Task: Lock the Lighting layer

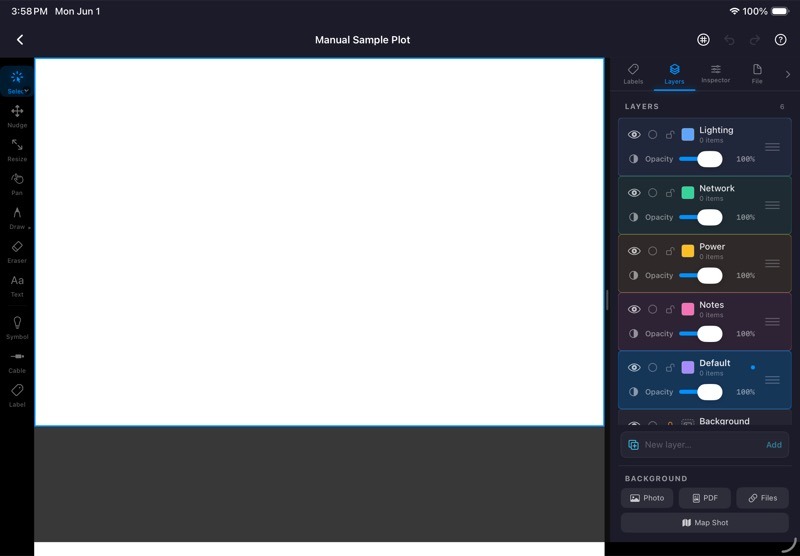Action: pyautogui.click(x=670, y=135)
